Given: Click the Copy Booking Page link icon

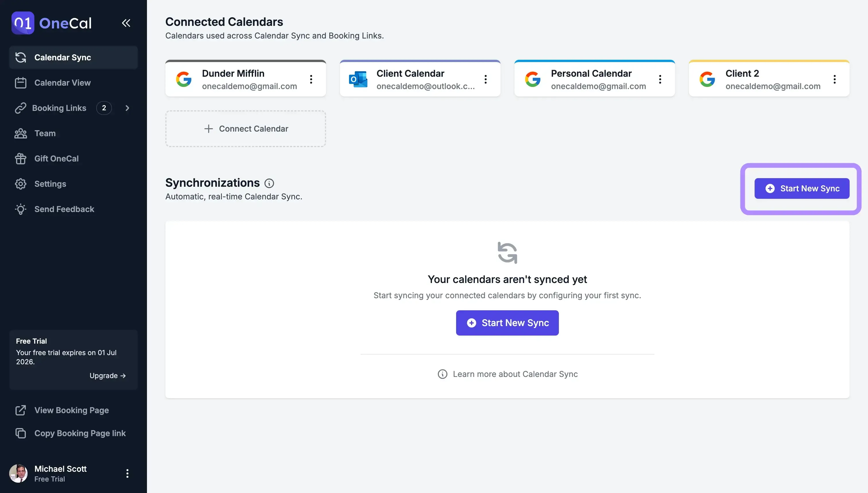Looking at the screenshot, I should click(20, 433).
